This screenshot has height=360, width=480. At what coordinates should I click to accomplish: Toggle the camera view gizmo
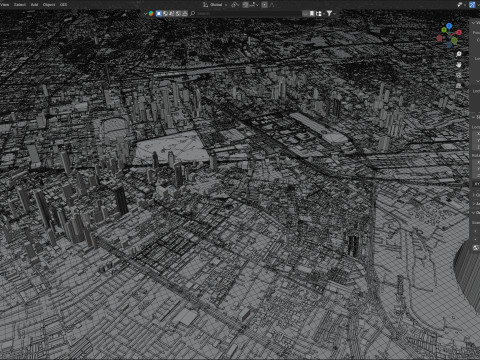(459, 75)
